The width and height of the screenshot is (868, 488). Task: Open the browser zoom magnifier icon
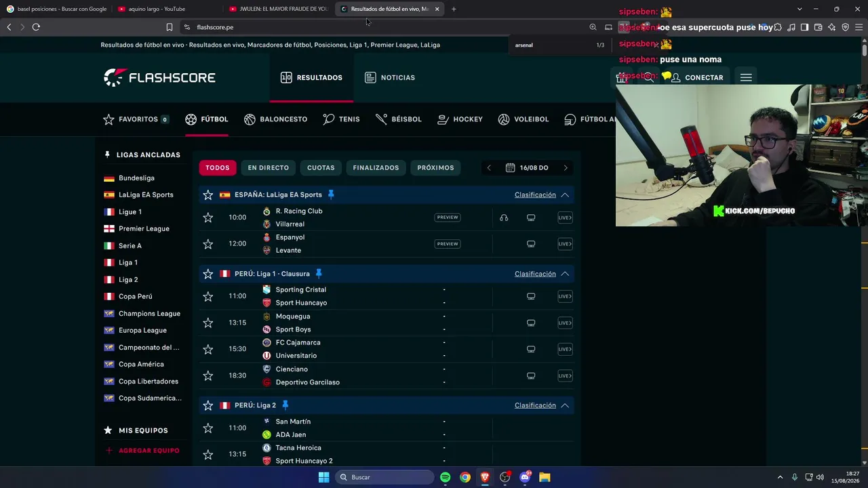(593, 27)
